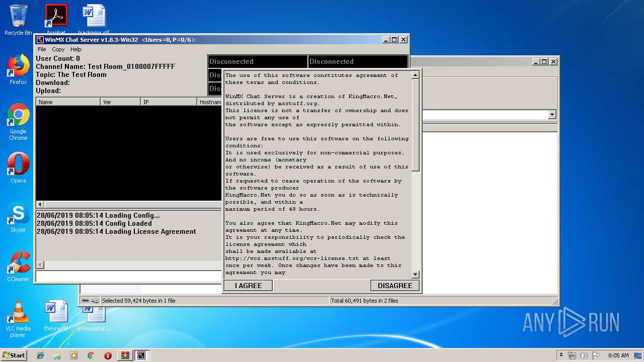644x362 pixels.
Task: Click the Loading Config... log line
Action: 98,215
